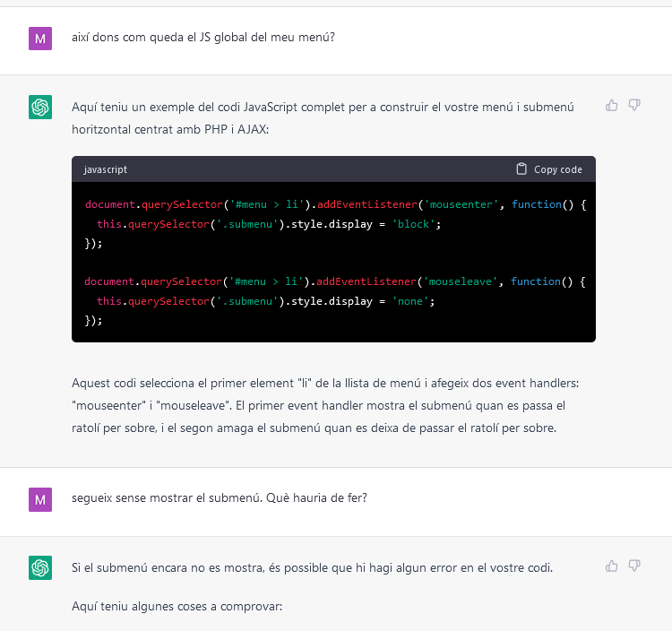Click the 'none' value in the code
Screen dimensions: 672x631
[409, 301]
